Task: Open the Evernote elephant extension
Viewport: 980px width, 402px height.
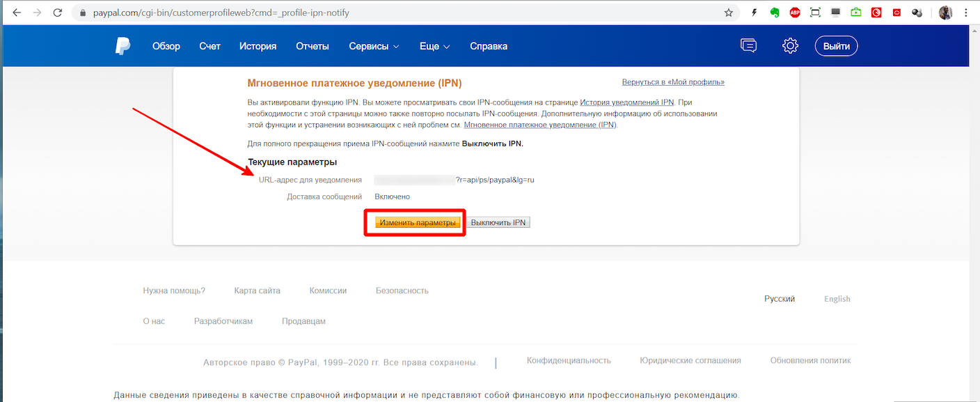Action: coord(774,13)
